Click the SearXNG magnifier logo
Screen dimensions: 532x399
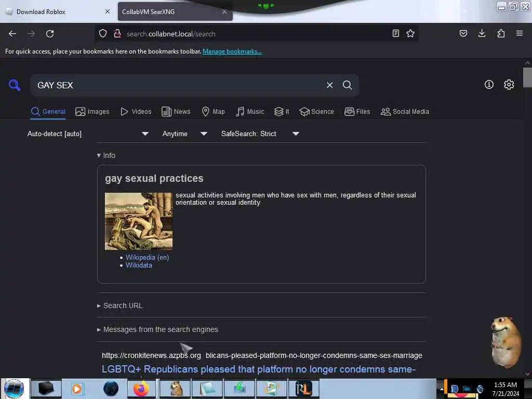click(15, 85)
